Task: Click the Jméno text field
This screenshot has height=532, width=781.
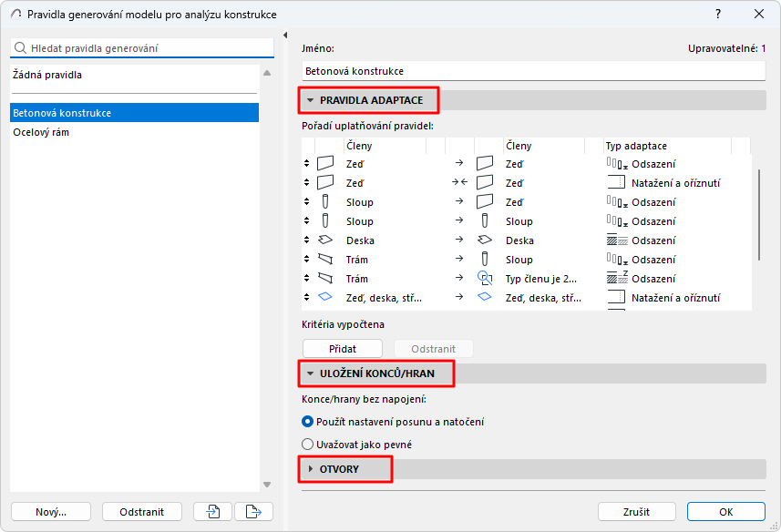Action: coord(534,70)
